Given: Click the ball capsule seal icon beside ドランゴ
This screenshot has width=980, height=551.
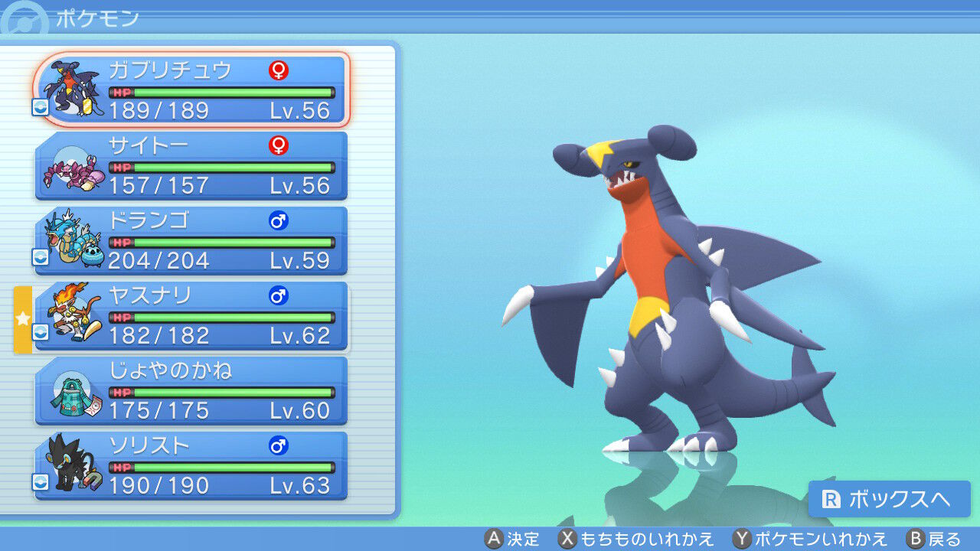Looking at the screenshot, I should 41,257.
